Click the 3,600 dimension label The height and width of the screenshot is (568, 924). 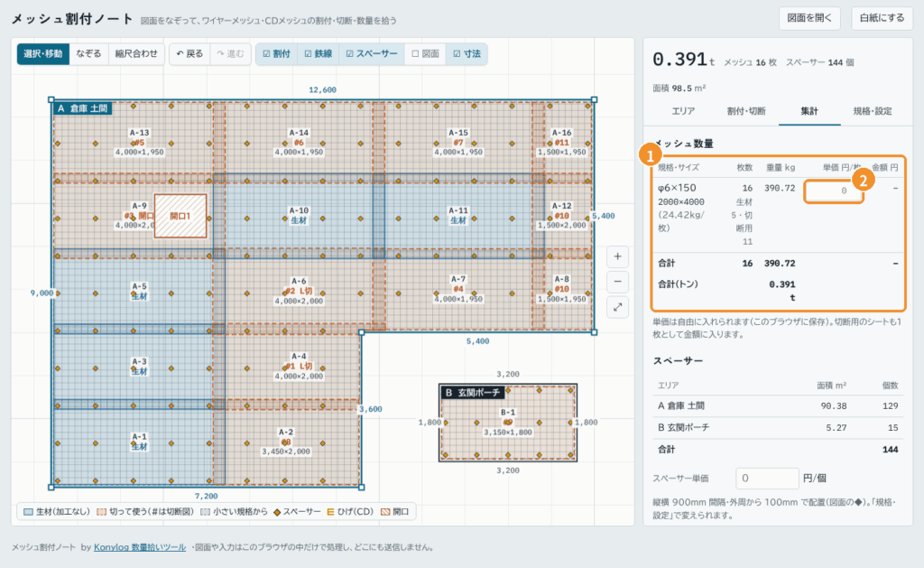click(x=371, y=409)
